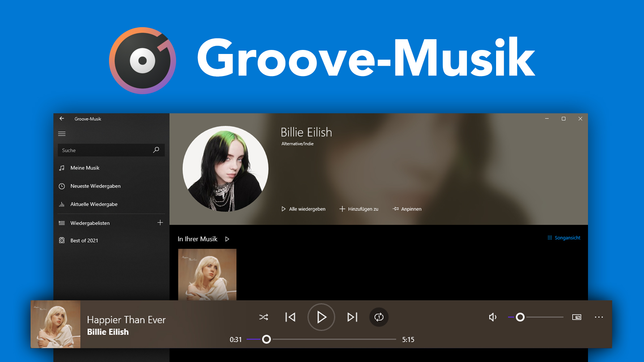
Task: Open the Best of 2021 playlist
Action: tap(84, 240)
